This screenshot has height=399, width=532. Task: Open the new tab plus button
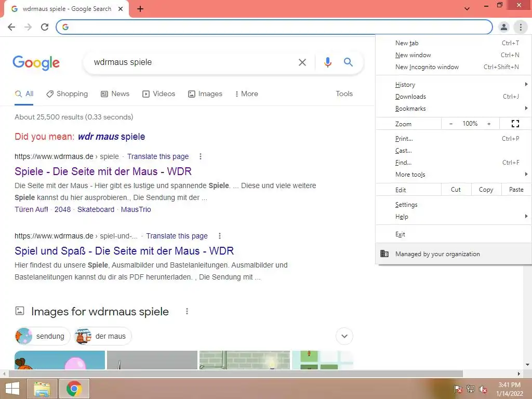click(x=140, y=9)
